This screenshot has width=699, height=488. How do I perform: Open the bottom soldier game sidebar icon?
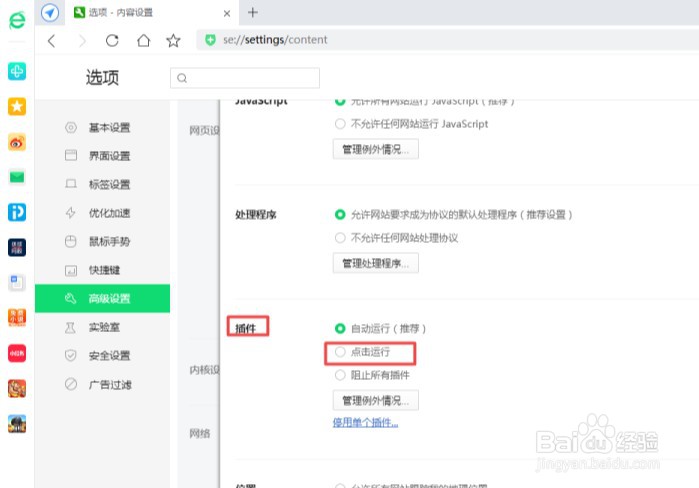pos(17,423)
